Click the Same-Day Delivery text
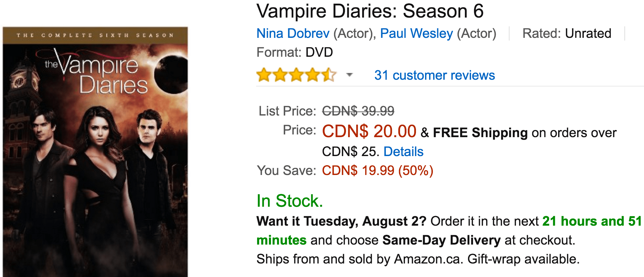The image size is (644, 277). 441,240
